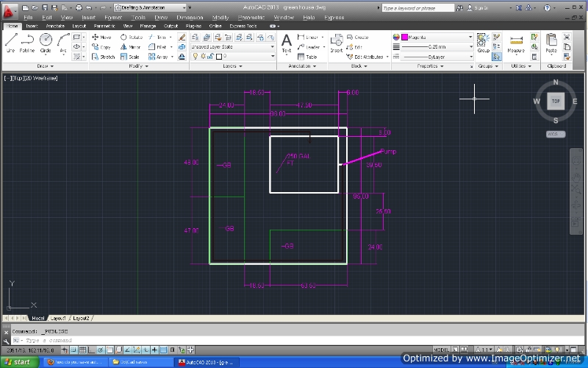Image resolution: width=588 pixels, height=368 pixels.
Task: Toggle Polar tracking in status bar
Action: [x=101, y=350]
